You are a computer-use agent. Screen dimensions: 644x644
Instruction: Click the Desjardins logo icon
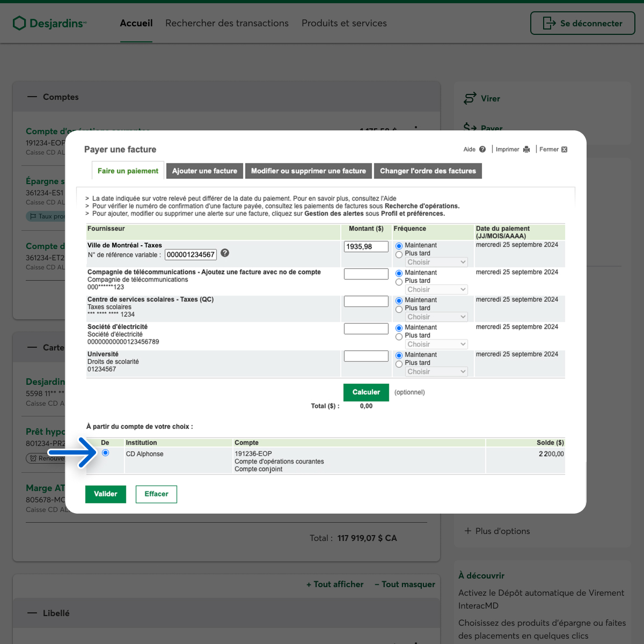point(19,23)
